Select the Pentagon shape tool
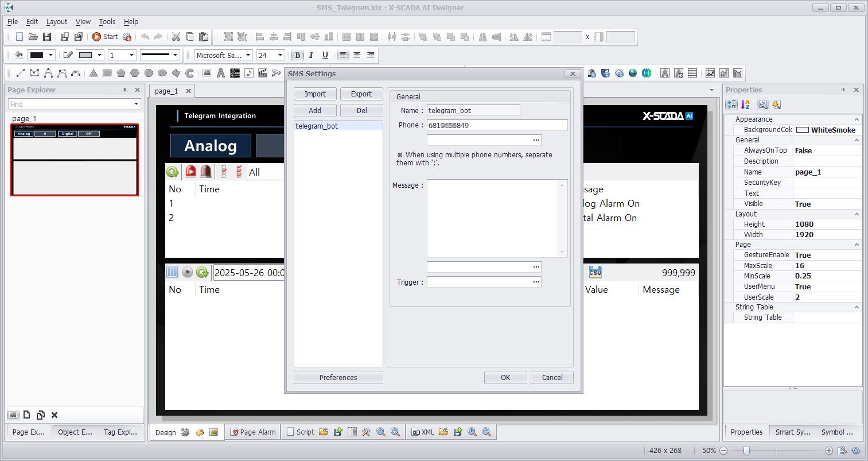 coord(121,73)
